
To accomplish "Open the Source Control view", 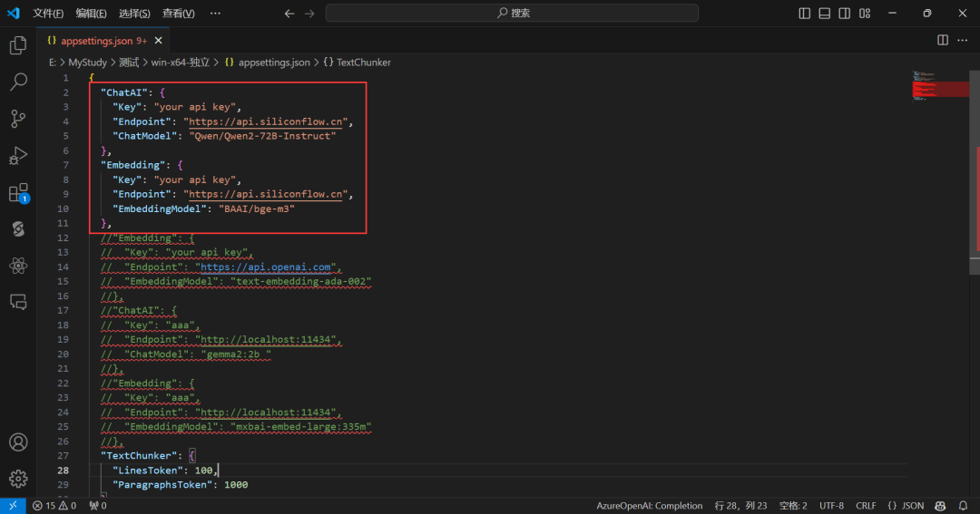I will [x=18, y=119].
